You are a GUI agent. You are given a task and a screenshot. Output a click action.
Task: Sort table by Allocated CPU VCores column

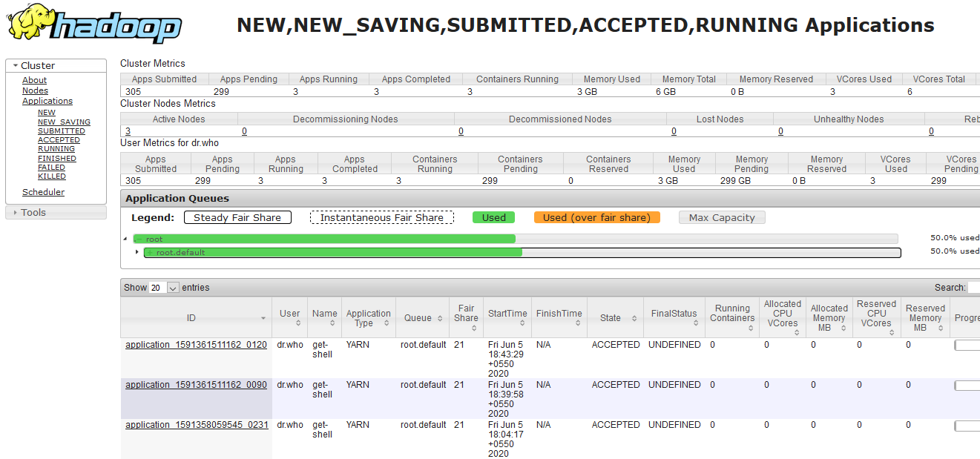(x=783, y=318)
